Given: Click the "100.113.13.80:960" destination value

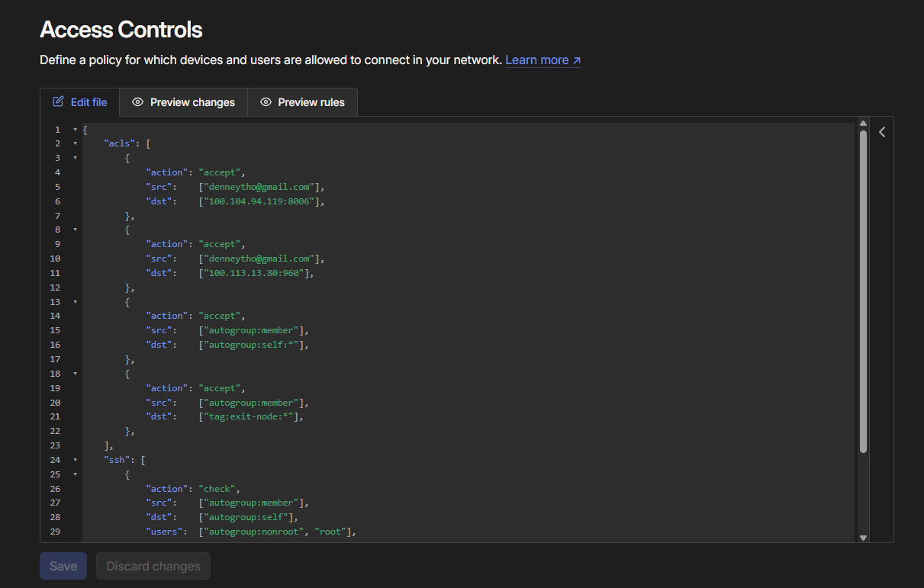Looking at the screenshot, I should [253, 273].
